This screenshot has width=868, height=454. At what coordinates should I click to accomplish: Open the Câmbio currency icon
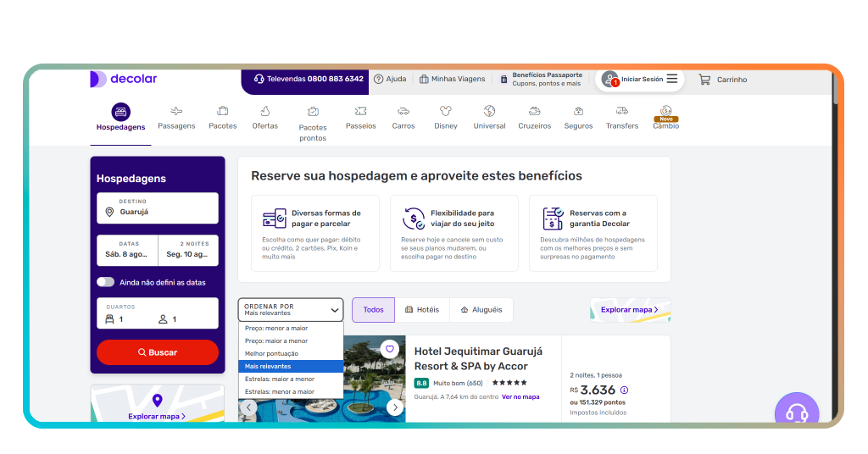pos(666,111)
